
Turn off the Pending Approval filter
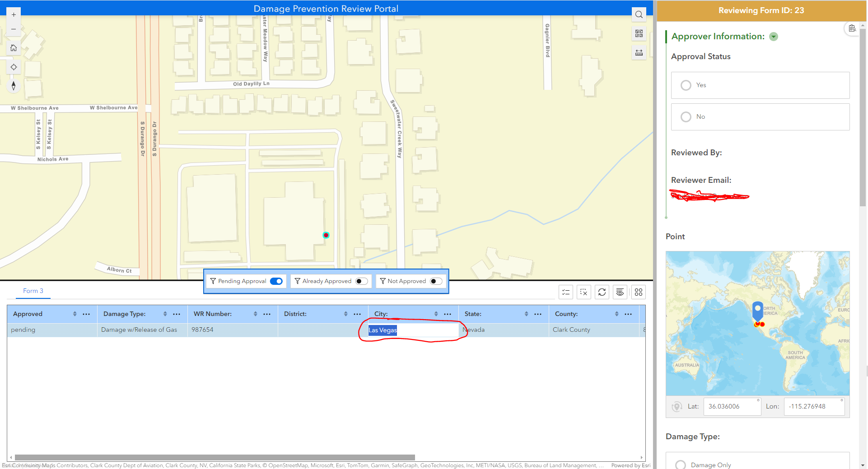point(276,281)
